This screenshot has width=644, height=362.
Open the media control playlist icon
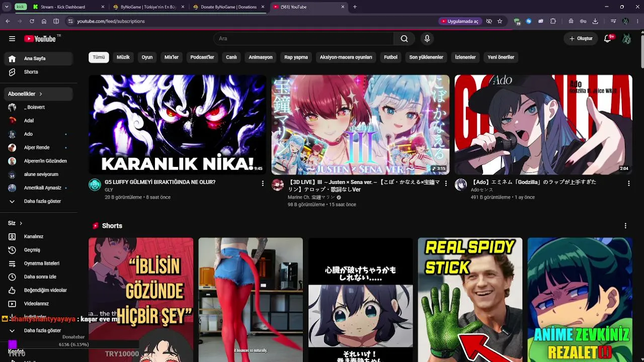coord(613,21)
